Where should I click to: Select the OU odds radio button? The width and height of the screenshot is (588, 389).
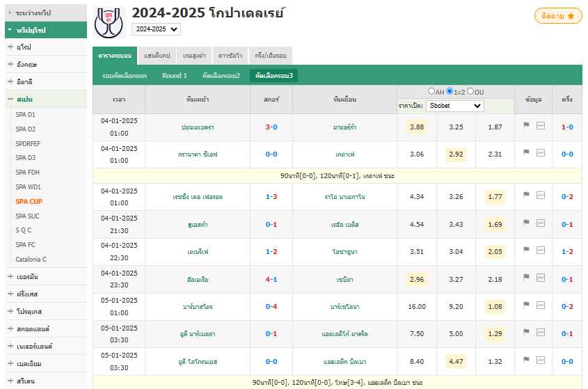click(470, 91)
